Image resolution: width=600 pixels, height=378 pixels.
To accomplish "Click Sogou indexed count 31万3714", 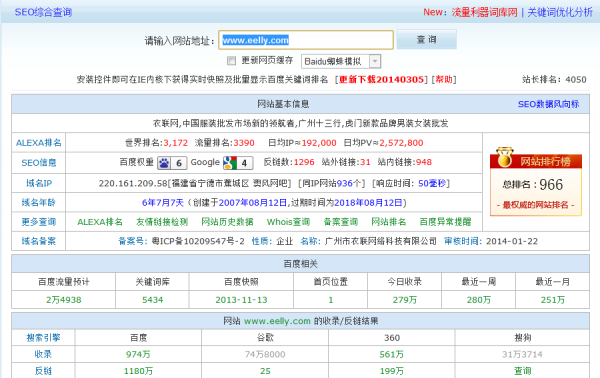I will (x=522, y=355).
